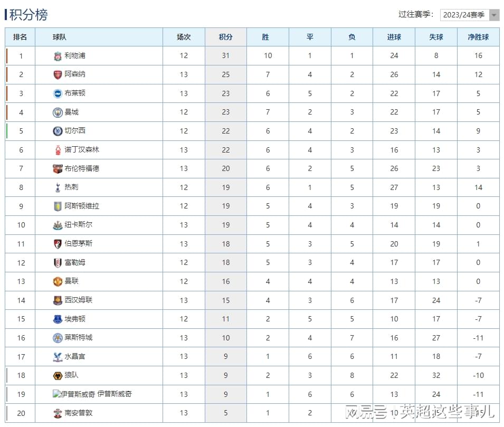Open the 伊普斯威奇 team link

click(x=115, y=394)
